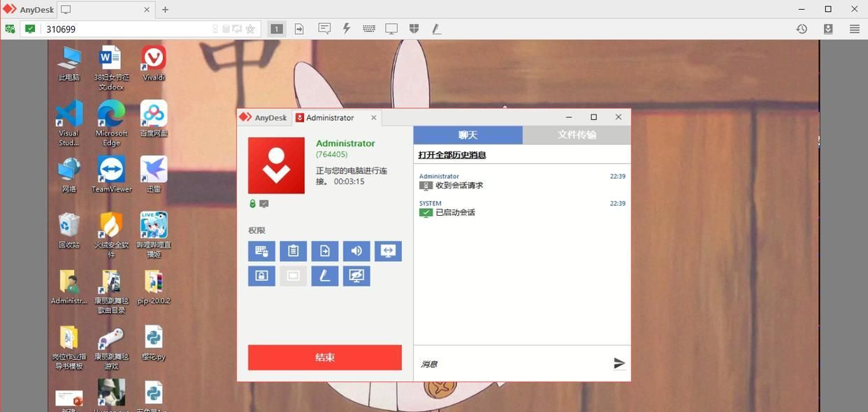Send the chat message with arrow icon
Viewport: 868px width, 412px height.
(619, 363)
